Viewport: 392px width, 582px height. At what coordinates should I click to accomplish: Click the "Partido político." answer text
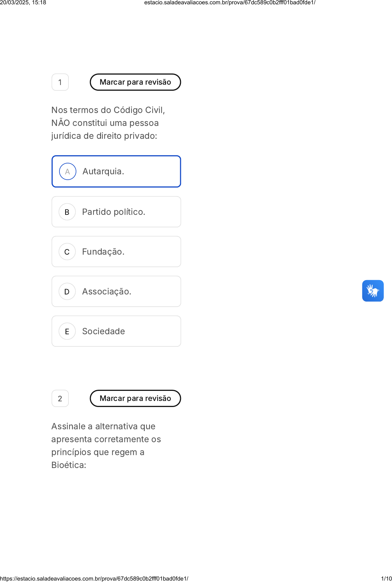(x=114, y=212)
